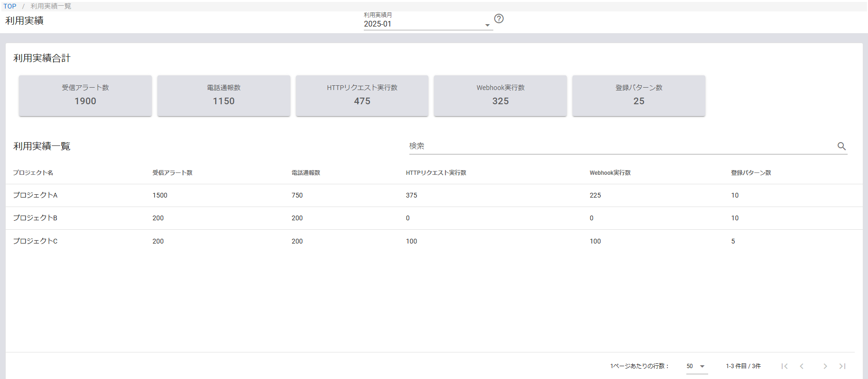Image resolution: width=868 pixels, height=379 pixels.
Task: Sort by プロジェクト名 column header
Action: (x=33, y=173)
